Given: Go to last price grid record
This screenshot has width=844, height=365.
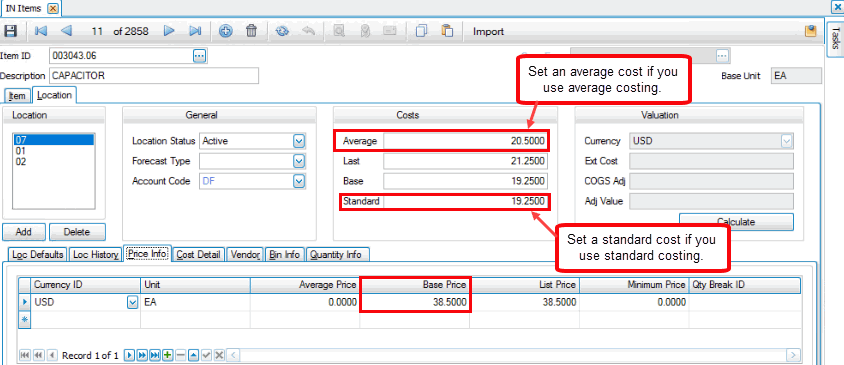Looking at the screenshot, I should click(x=155, y=355).
